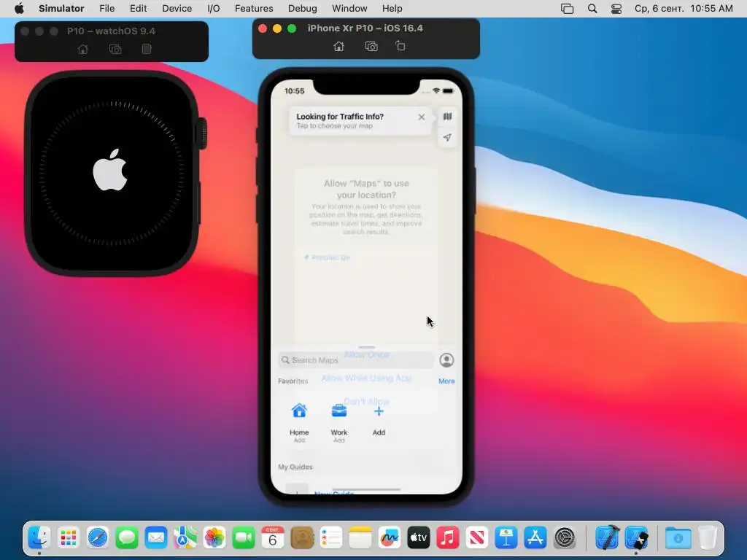Tap the Maps sheet grabber handle

366,347
